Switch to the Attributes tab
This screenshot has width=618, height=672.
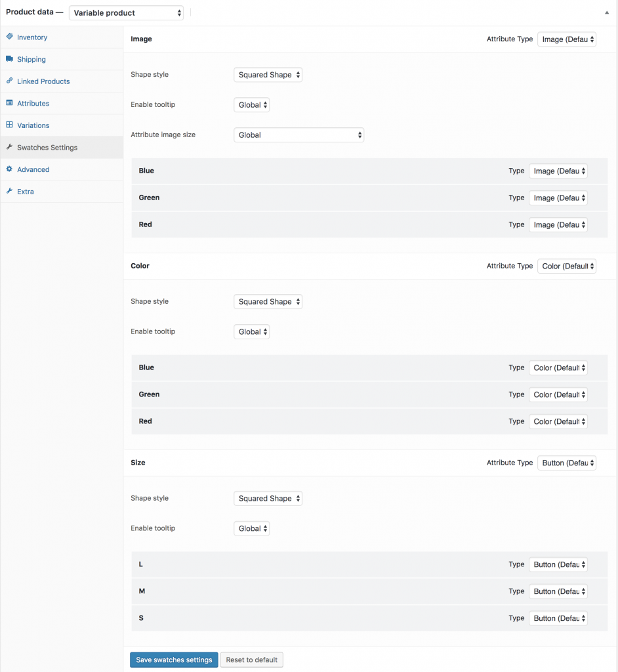point(31,103)
